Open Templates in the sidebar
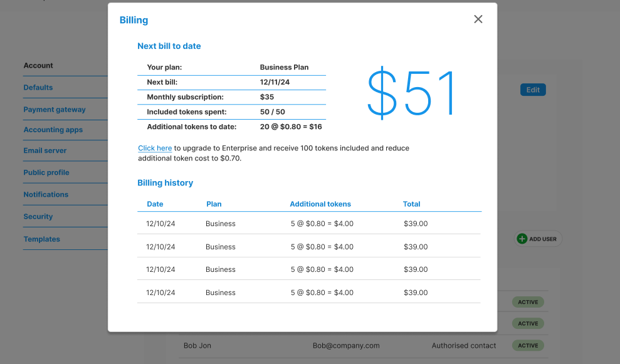The width and height of the screenshot is (620, 364). (x=41, y=239)
